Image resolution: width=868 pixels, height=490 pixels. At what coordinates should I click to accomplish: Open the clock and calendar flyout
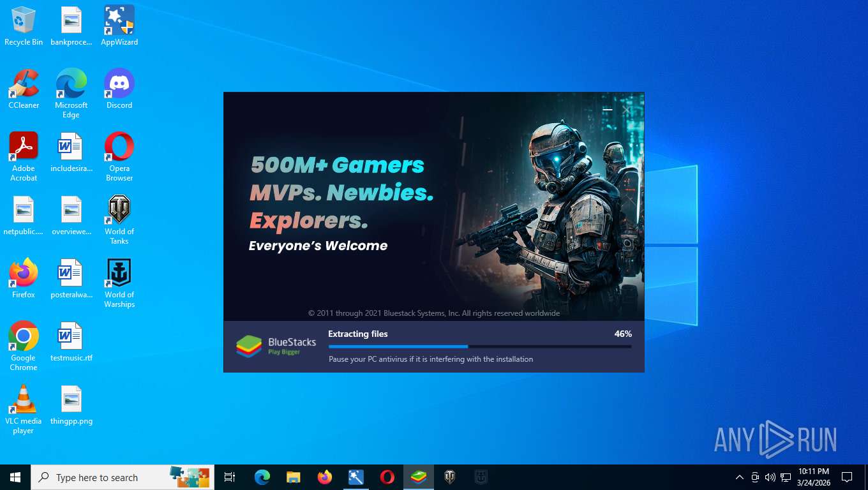tap(814, 477)
